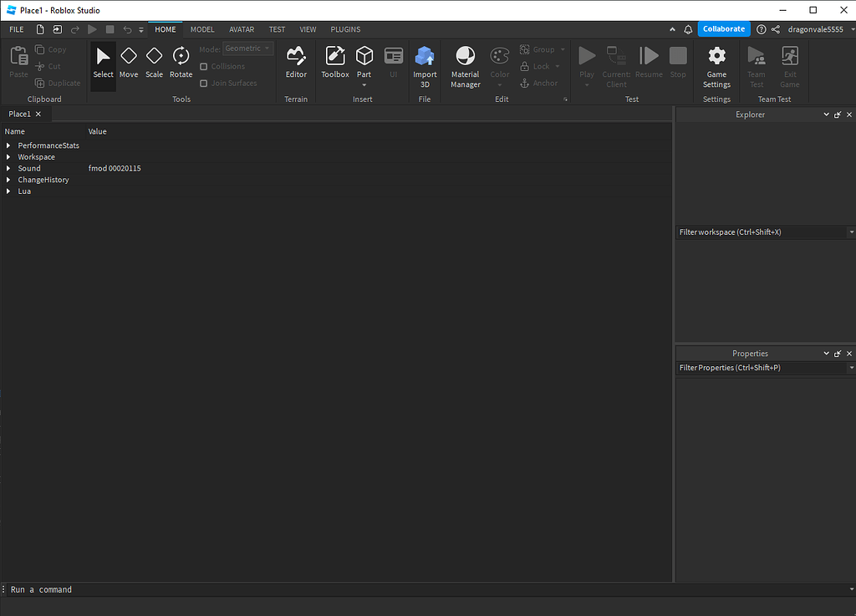The height and width of the screenshot is (616, 856).
Task: Open the Explorer panel dropdown chevron
Action: [826, 115]
